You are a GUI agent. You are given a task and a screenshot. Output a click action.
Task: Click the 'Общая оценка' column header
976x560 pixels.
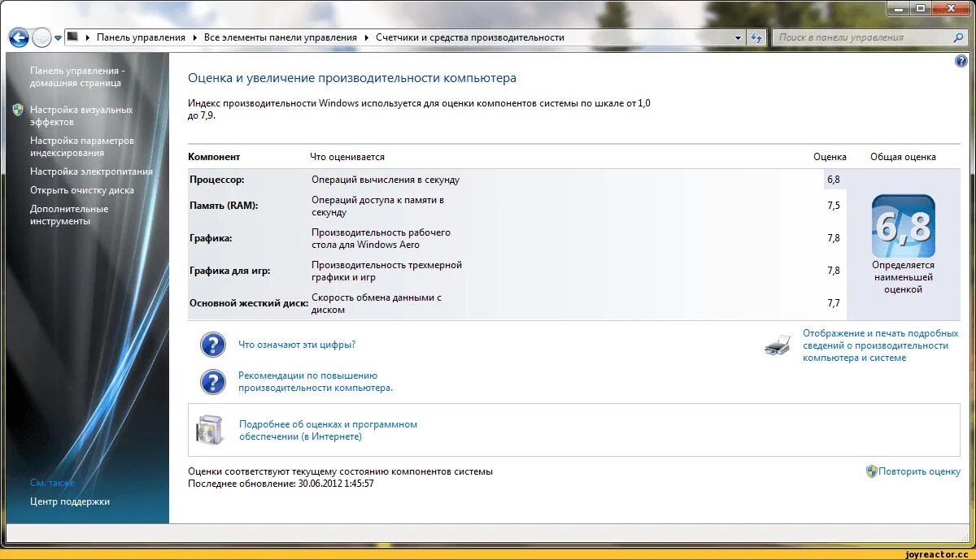coord(903,157)
